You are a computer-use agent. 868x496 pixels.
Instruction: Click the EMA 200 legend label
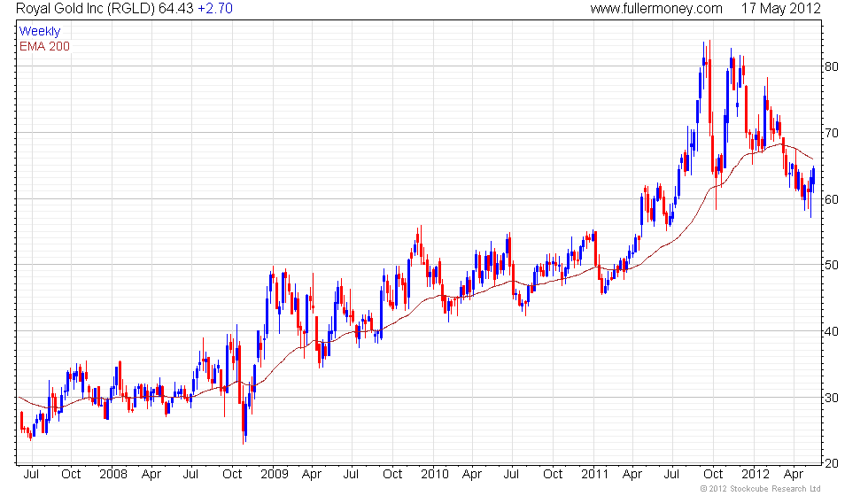point(44,46)
